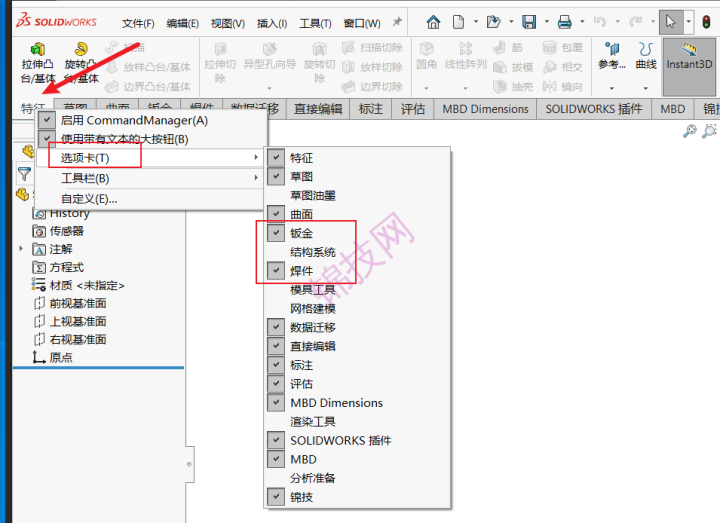Open the dropdown under 圆角 fillet
The width and height of the screenshot is (720, 523).
click(x=427, y=88)
